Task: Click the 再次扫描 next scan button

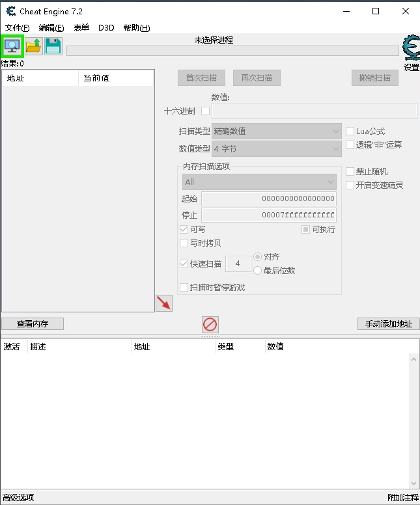Action: (x=257, y=78)
